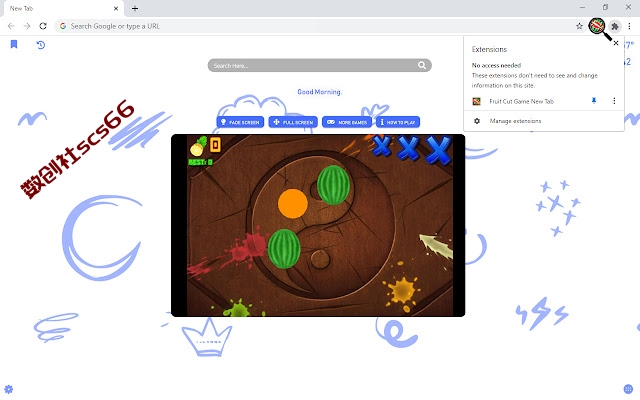Bookmark this page with star icon
The height and width of the screenshot is (400, 640).
click(x=579, y=26)
